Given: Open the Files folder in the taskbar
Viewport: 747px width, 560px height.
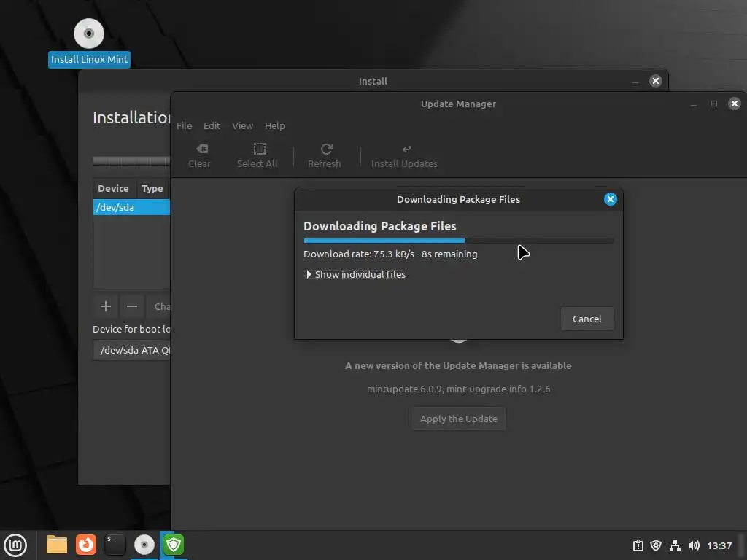Looking at the screenshot, I should 57,545.
